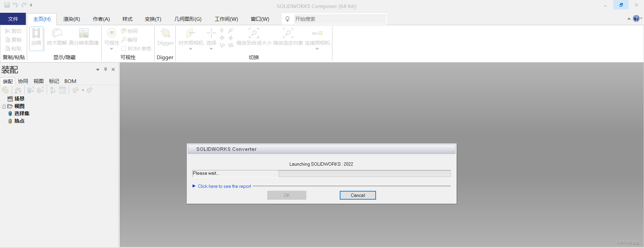Open the 工作间(W) ribbon tab
Image resolution: width=644 pixels, height=248 pixels.
pos(226,19)
